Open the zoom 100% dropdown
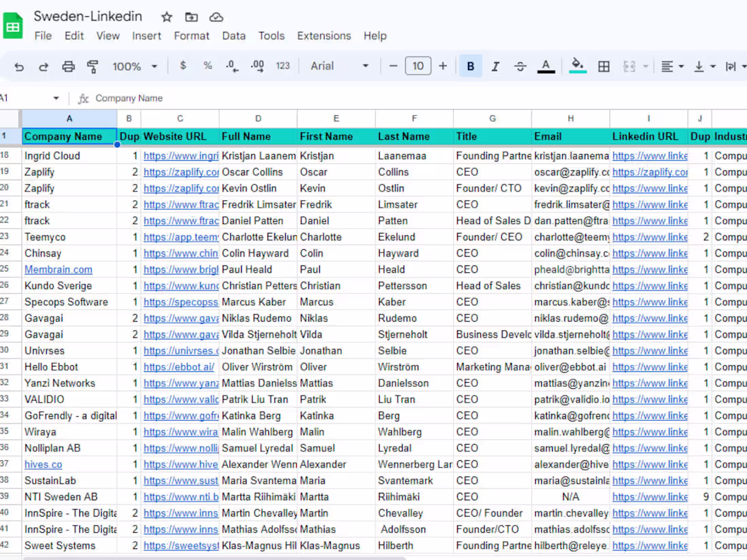The width and height of the screenshot is (747, 560). [134, 67]
